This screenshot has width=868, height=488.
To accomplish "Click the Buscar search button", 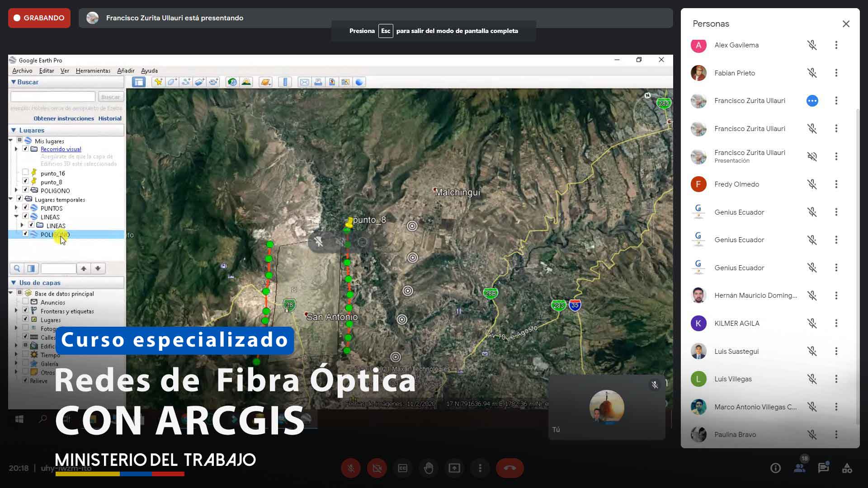I will (x=111, y=97).
